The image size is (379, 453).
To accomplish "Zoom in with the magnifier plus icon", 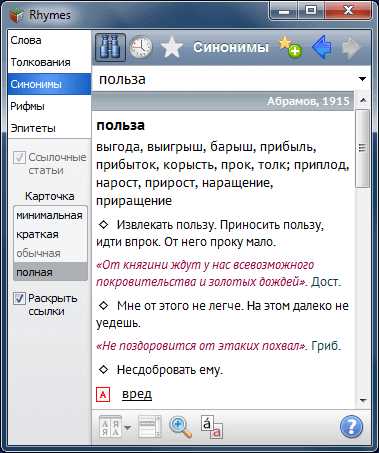I will [180, 427].
